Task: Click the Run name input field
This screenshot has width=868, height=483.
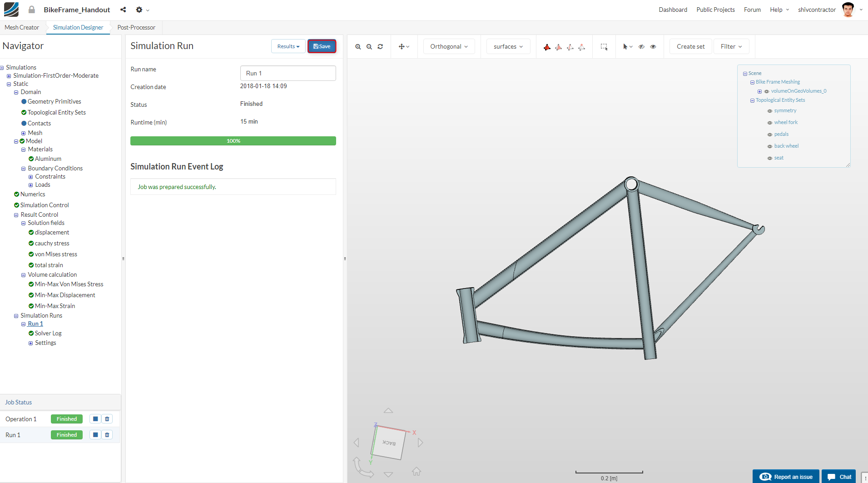Action: tap(288, 73)
